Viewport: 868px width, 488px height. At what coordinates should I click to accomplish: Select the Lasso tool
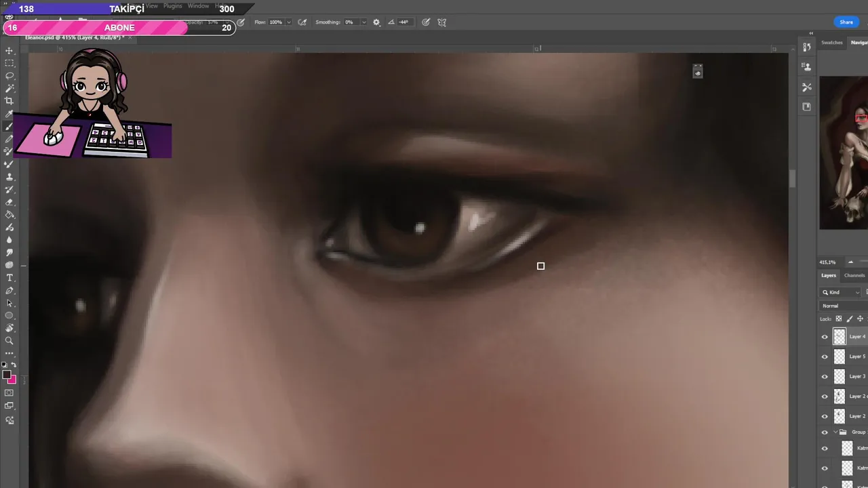pyautogui.click(x=9, y=76)
